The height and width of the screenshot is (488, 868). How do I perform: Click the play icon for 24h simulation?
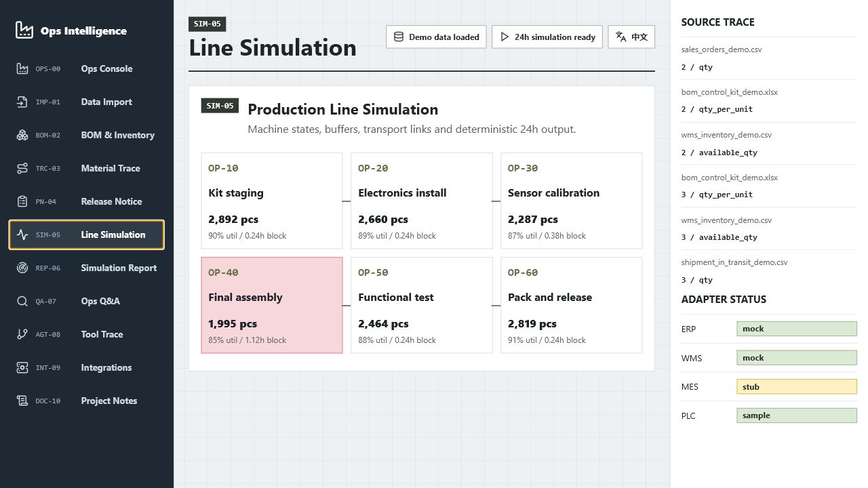coord(505,37)
